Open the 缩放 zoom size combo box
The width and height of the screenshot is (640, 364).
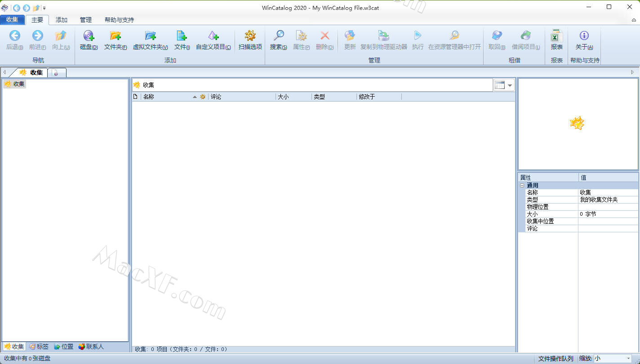(613, 359)
